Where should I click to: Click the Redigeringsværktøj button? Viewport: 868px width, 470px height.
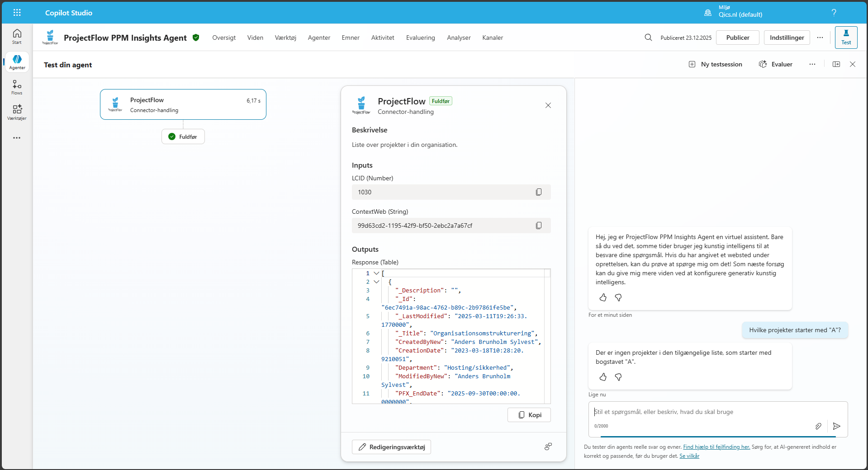click(x=391, y=447)
